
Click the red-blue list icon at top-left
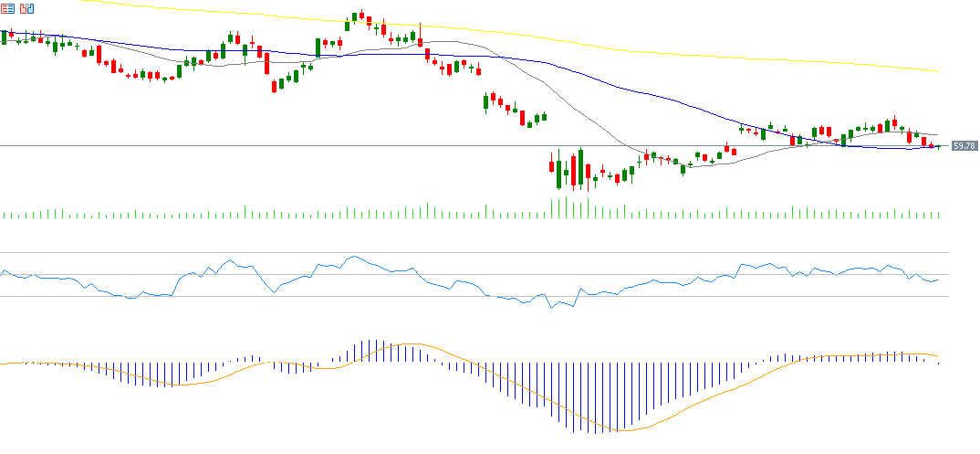(8, 8)
